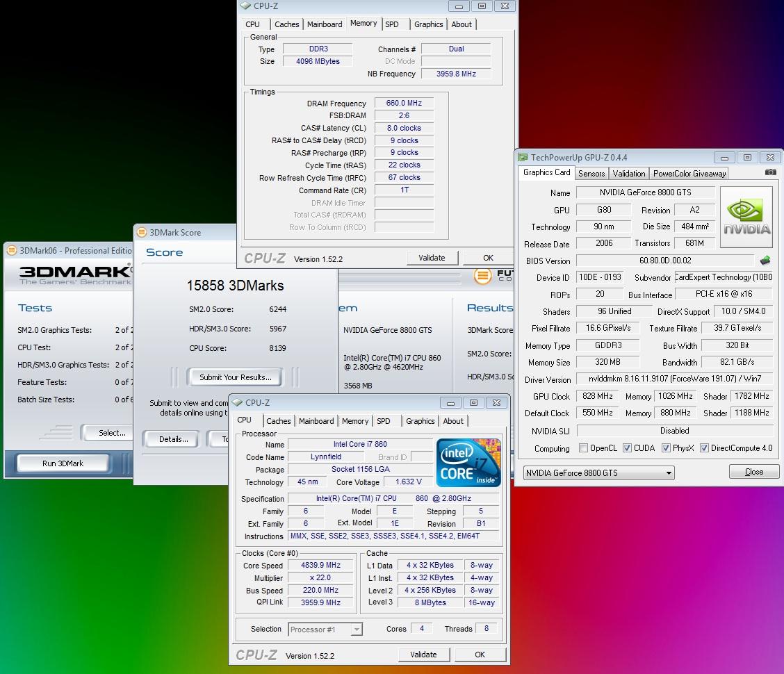
Task: Click the HDR/SM3.0 Score value 5967
Action: click(277, 329)
